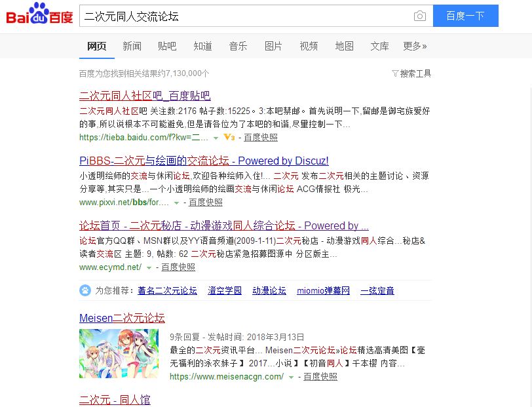Switch to the 新闻 tab
Image resolution: width=532 pixels, height=407 pixels.
132,46
